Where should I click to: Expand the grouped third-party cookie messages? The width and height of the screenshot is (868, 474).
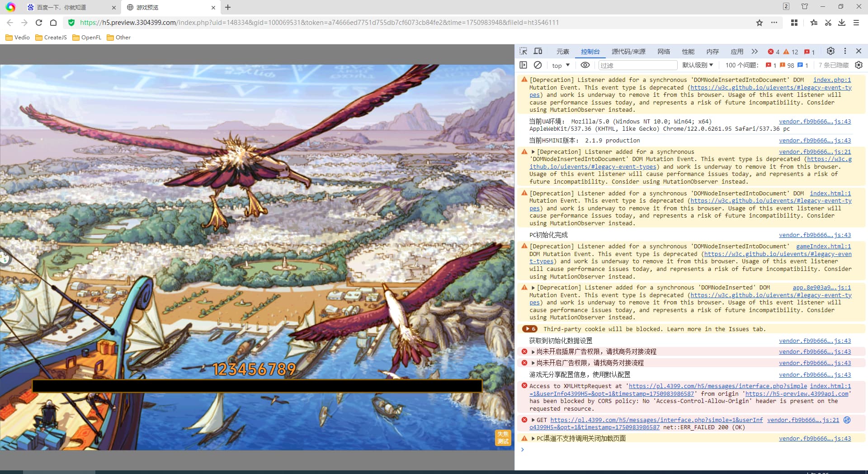[x=529, y=329]
